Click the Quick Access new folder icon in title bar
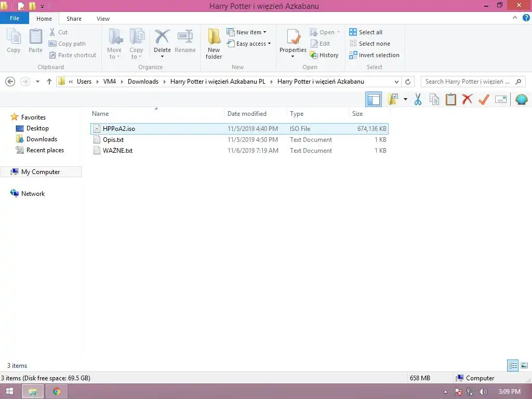Screen dimensions: 532x399 [x=33, y=6]
